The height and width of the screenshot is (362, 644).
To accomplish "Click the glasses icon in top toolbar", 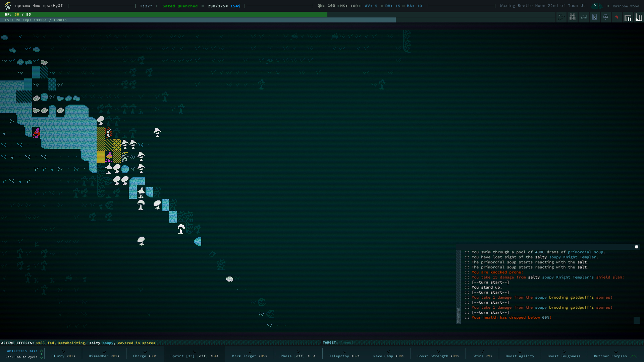I will 584,17.
